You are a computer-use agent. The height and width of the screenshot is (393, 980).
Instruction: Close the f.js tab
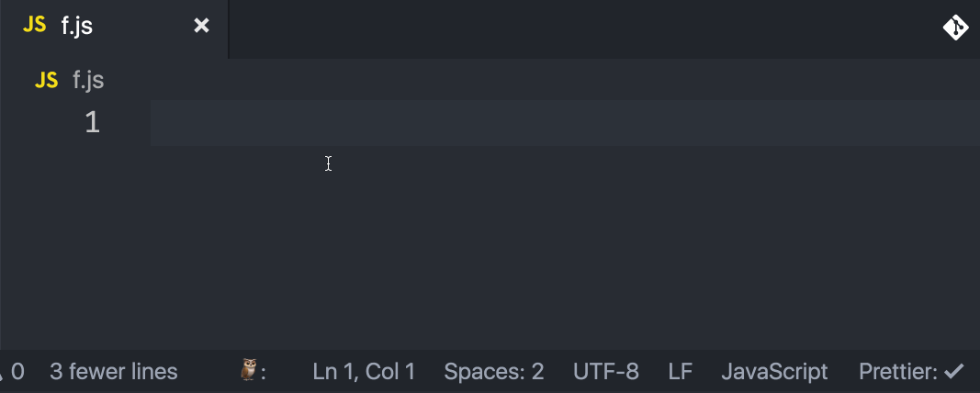(x=201, y=26)
